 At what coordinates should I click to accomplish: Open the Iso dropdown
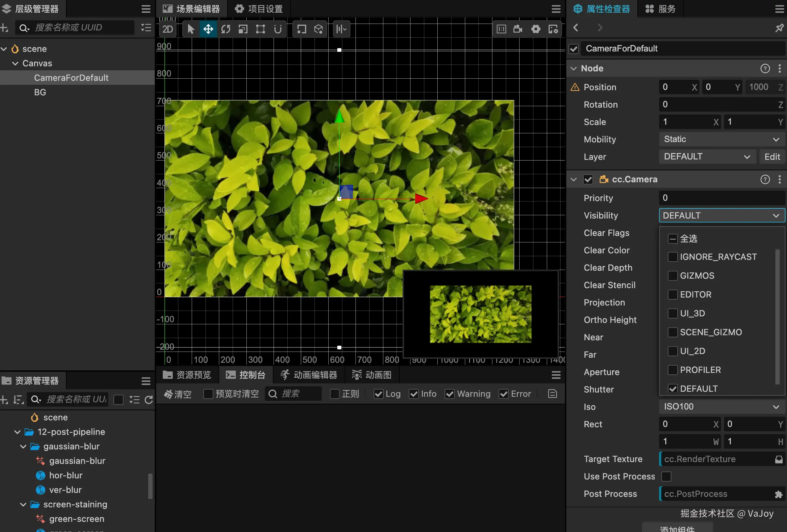click(722, 407)
